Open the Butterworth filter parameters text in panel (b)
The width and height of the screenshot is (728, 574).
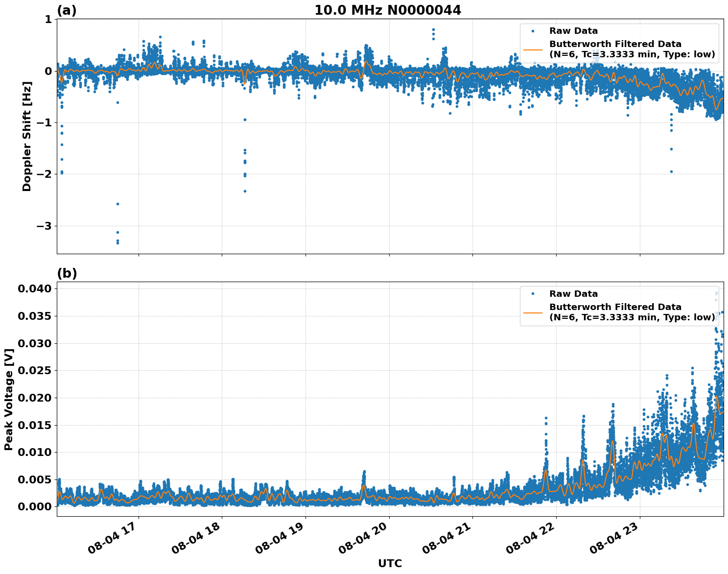click(x=632, y=316)
